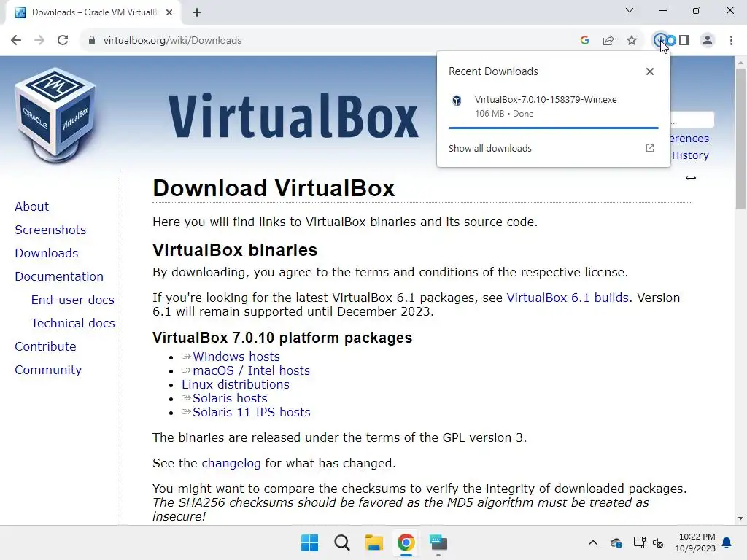Download Solaris hosts package
This screenshot has width=747, height=560.
coord(230,398)
